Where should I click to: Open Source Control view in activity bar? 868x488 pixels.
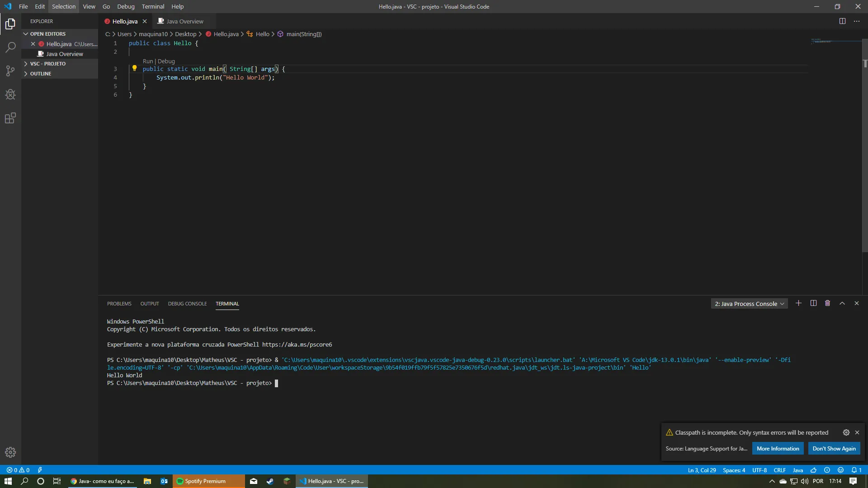(x=10, y=71)
